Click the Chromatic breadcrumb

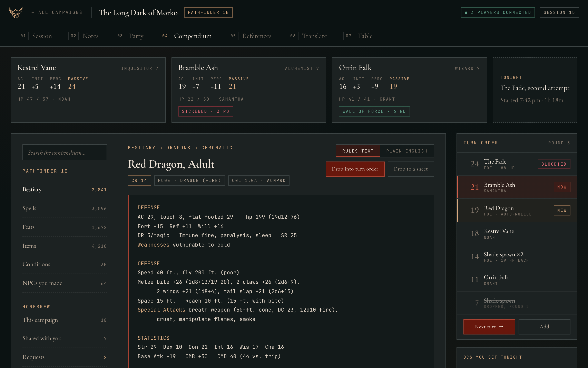pyautogui.click(x=217, y=148)
